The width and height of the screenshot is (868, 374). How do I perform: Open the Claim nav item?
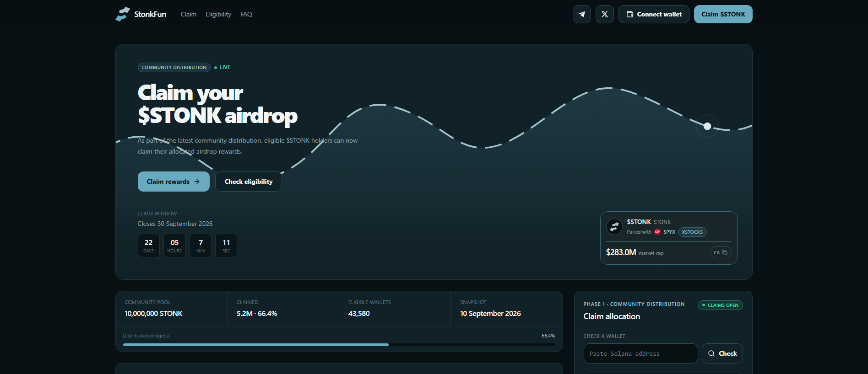pyautogui.click(x=189, y=14)
